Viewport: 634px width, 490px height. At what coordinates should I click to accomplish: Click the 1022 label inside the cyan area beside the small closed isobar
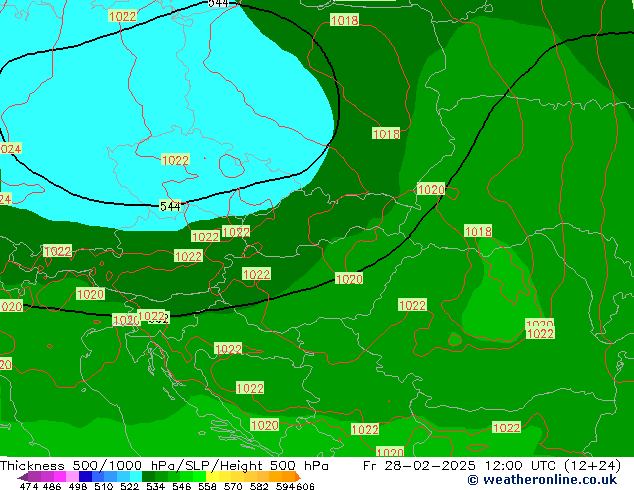(175, 160)
